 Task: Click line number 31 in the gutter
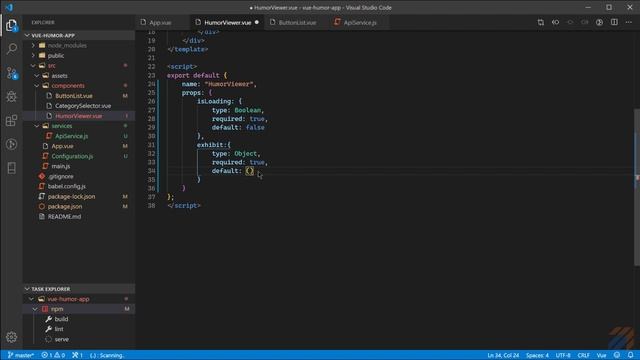(x=151, y=145)
